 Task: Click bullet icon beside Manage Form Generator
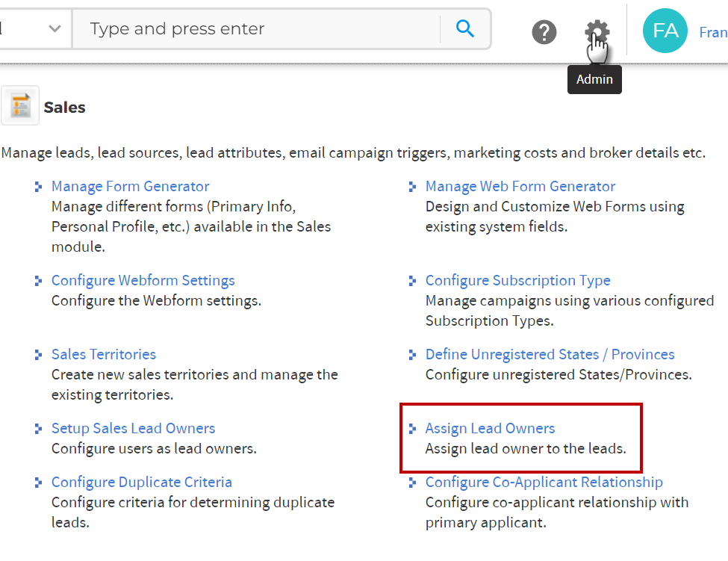click(38, 187)
